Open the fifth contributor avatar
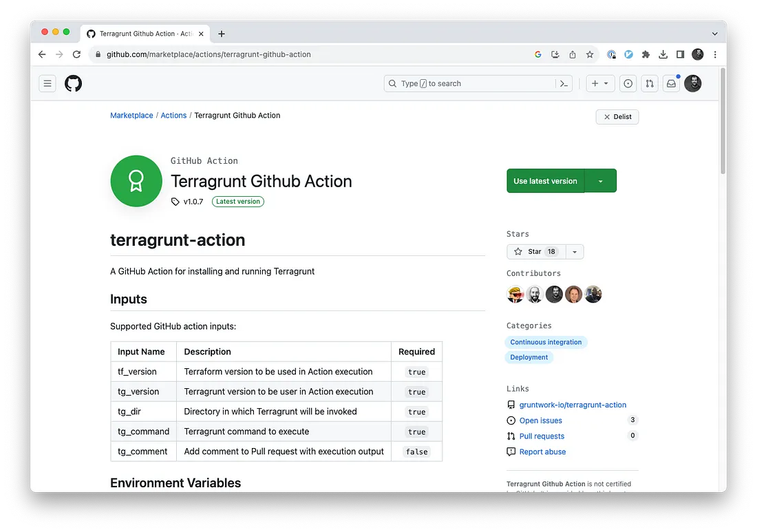 coord(593,294)
